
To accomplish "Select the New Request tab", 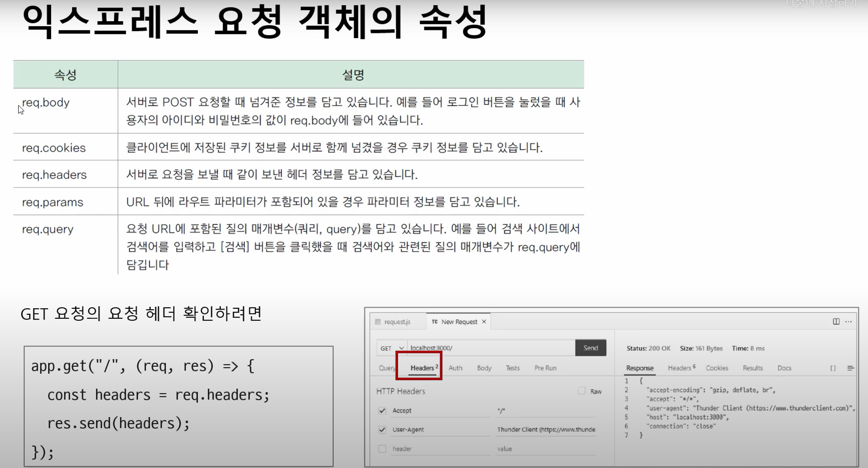I will click(459, 322).
